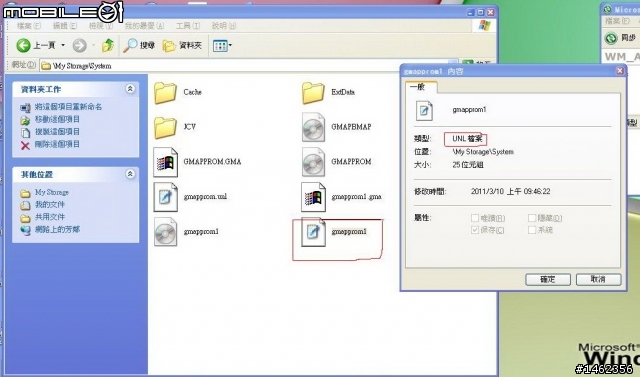
Task: Toggle the 系統 system checkbox
Action: pos(532,230)
